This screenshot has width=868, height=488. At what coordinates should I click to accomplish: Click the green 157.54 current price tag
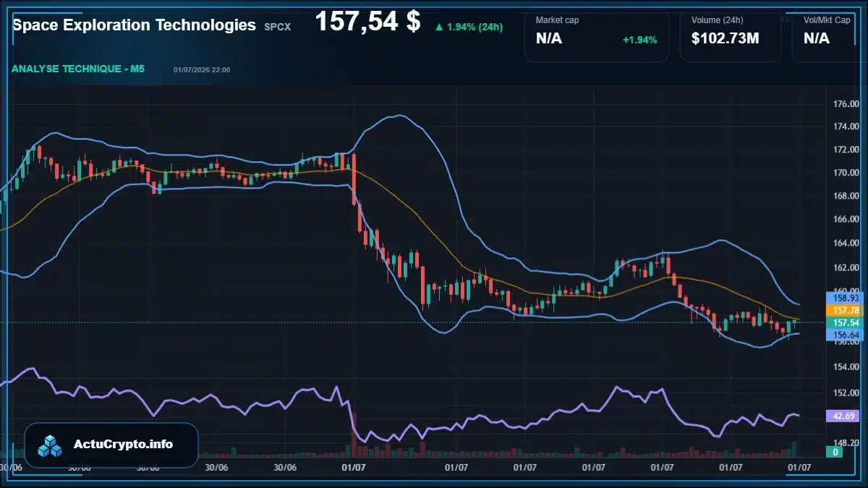click(846, 322)
